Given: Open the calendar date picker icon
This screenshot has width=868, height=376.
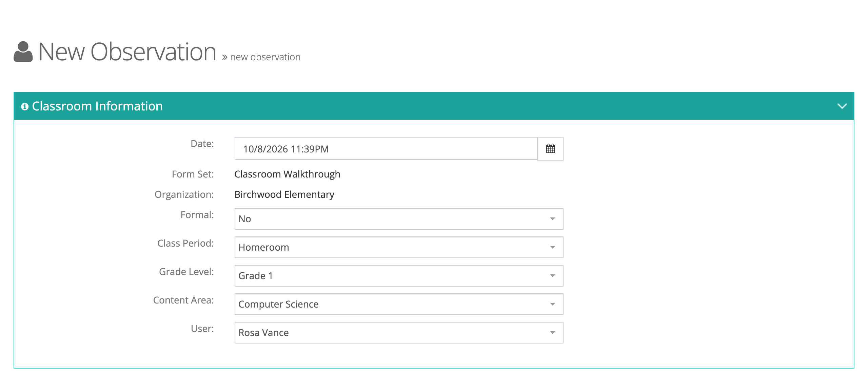Looking at the screenshot, I should [x=550, y=149].
